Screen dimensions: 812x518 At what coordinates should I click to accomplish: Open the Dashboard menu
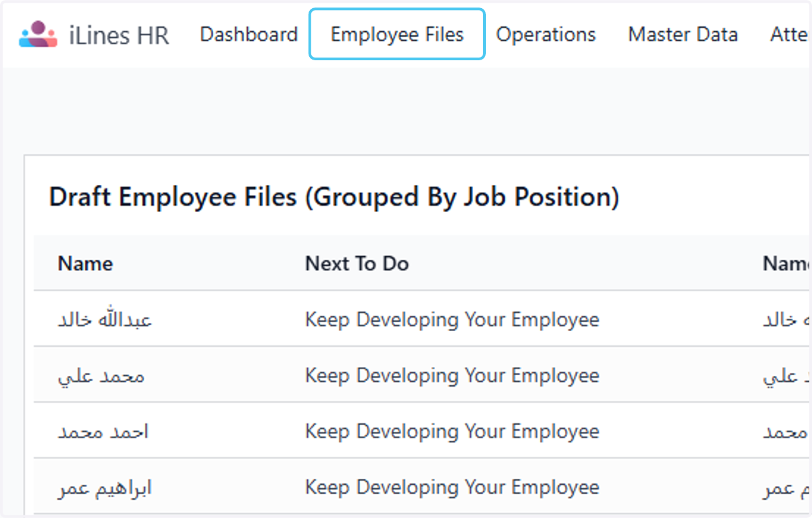(x=249, y=34)
